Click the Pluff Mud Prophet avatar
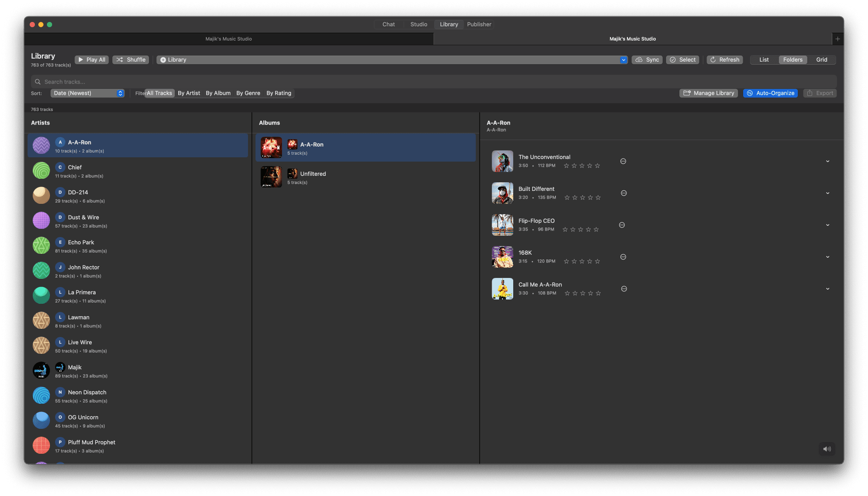The width and height of the screenshot is (868, 496). [41, 445]
